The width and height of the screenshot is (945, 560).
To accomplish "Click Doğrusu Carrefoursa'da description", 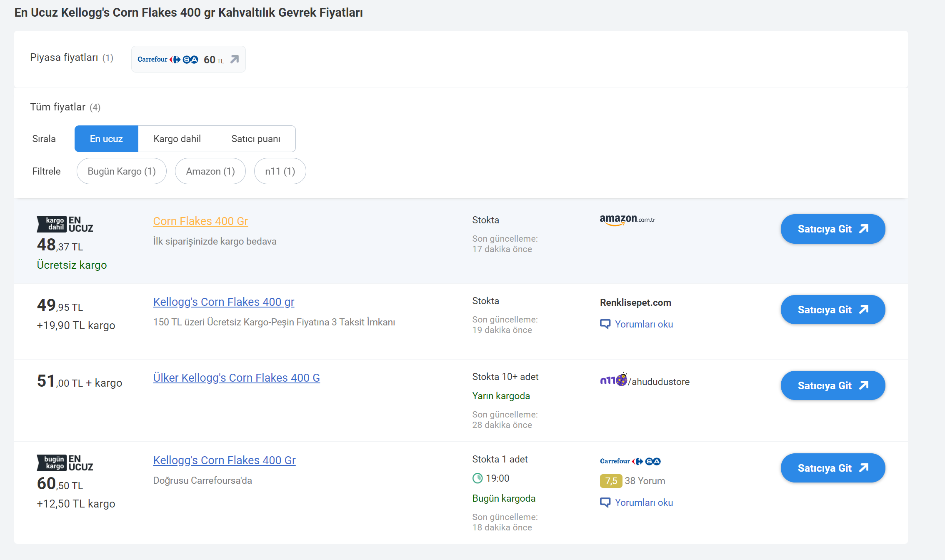I will coord(202,480).
